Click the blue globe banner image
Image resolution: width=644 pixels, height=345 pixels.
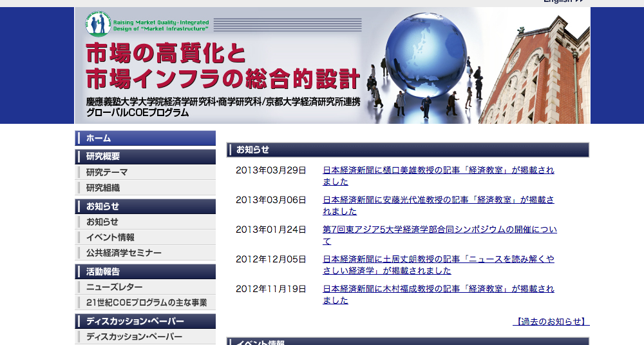pos(426,54)
